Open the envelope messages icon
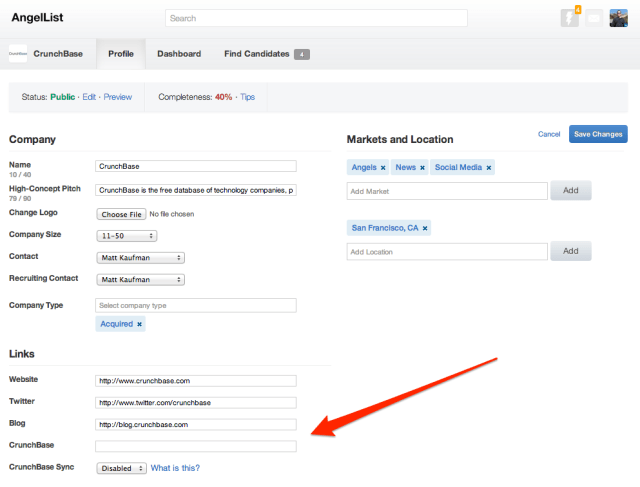This screenshot has height=487, width=640. coord(594,18)
